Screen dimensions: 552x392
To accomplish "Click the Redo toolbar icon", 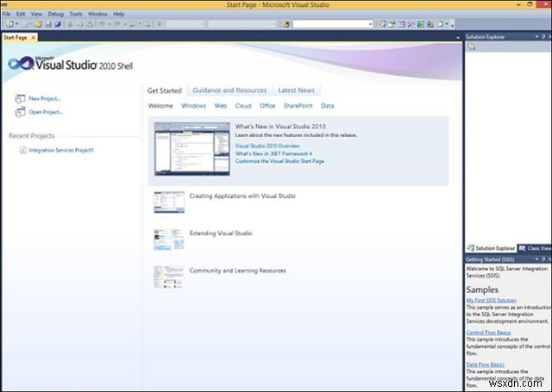I will (x=117, y=24).
